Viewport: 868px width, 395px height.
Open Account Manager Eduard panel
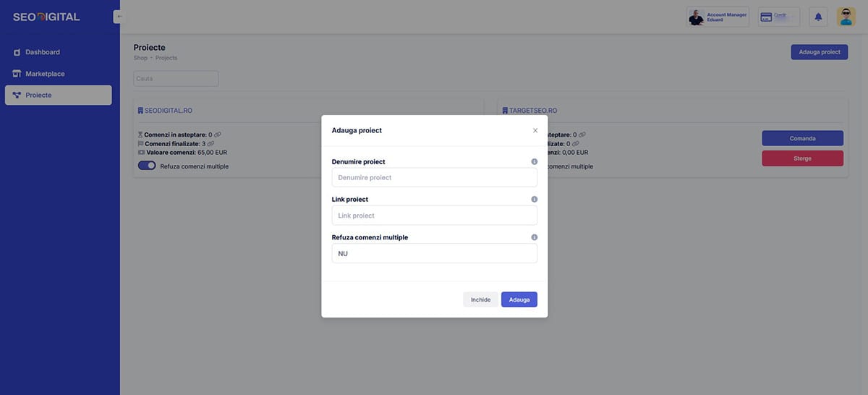[x=718, y=17]
